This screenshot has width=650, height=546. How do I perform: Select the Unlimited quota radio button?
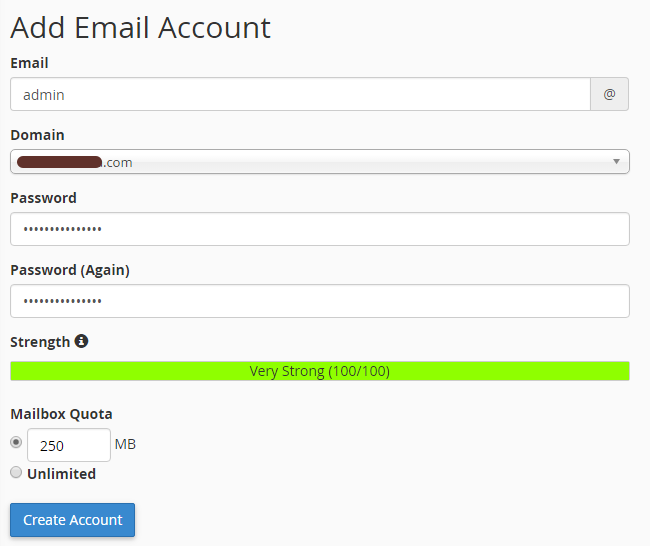[x=16, y=472]
